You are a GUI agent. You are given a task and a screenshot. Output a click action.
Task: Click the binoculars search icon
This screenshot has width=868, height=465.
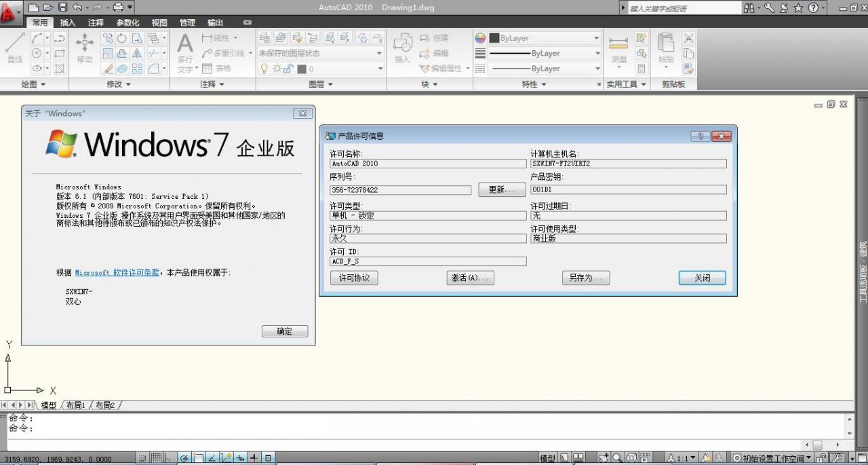tap(749, 7)
